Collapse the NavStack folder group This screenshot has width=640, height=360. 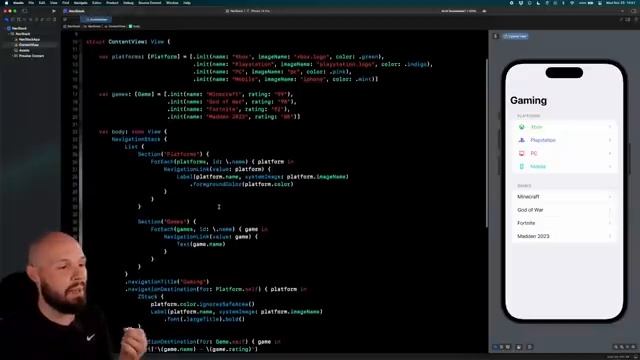pyautogui.click(x=9, y=34)
